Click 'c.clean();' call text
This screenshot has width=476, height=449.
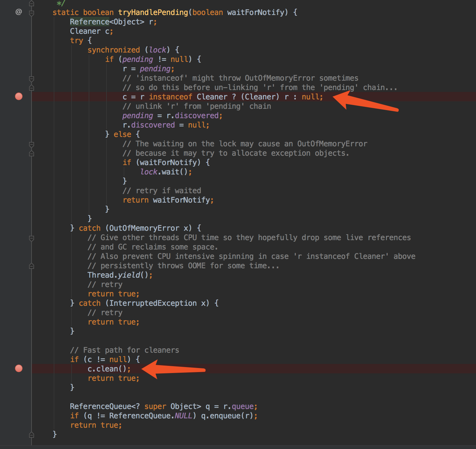109,369
